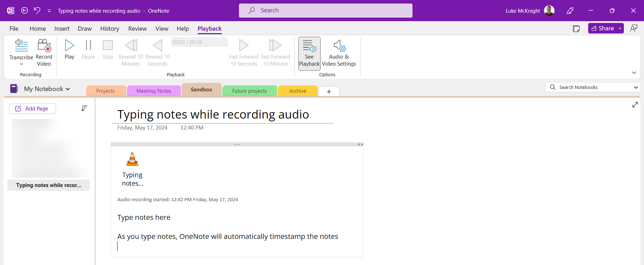Screen dimensions: 644x265
Task: Open the notebook pane view icon
Action: [576, 29]
